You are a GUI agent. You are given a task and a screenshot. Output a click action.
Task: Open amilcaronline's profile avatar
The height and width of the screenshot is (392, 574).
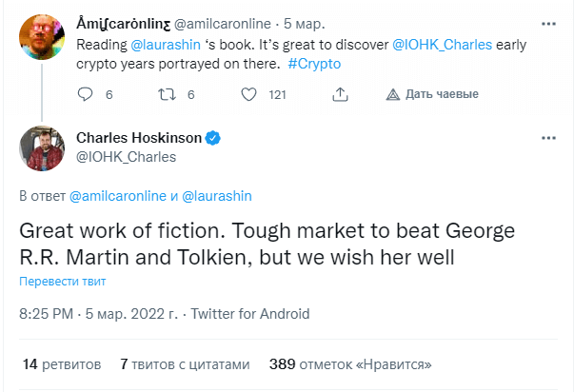42,37
